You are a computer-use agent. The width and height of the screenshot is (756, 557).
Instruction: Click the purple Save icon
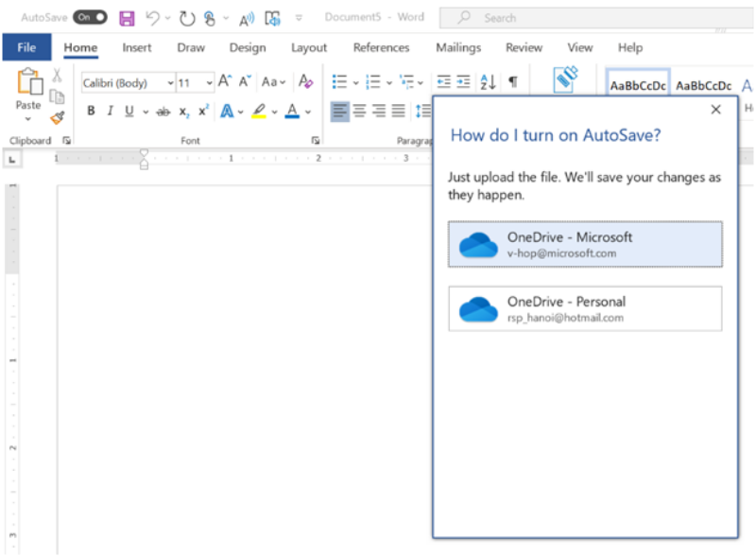click(127, 18)
